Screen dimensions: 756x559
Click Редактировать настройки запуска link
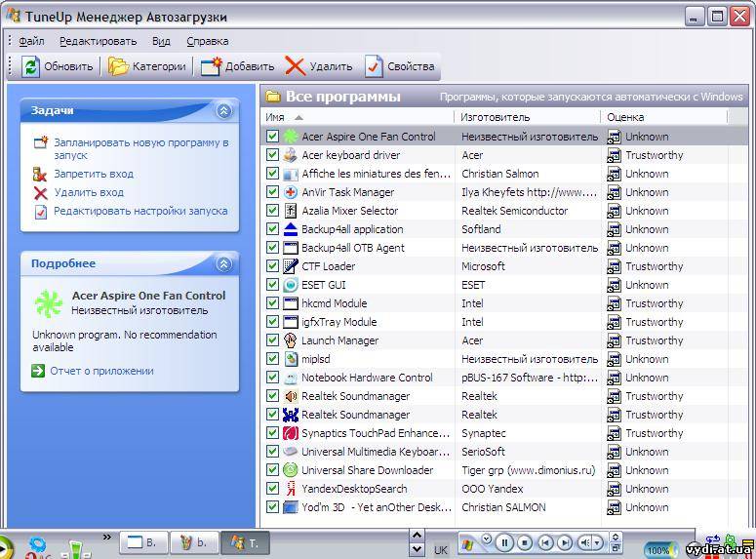(140, 211)
